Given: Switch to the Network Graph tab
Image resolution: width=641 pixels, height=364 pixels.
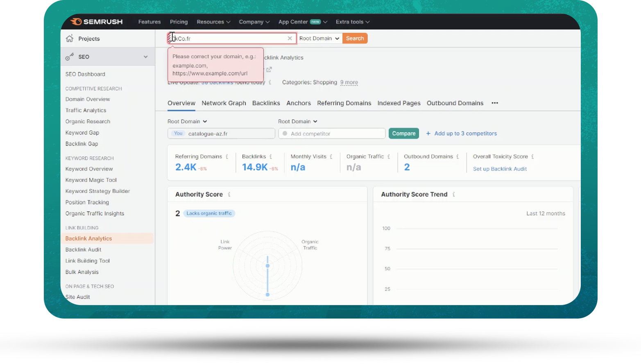Looking at the screenshot, I should pyautogui.click(x=224, y=103).
